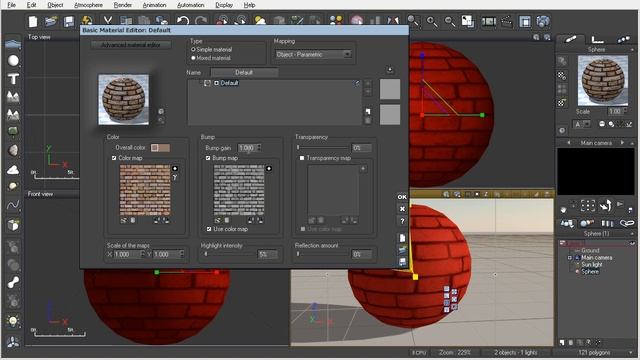Open the File menu
Screen dimensions: 640x360
(11, 5)
